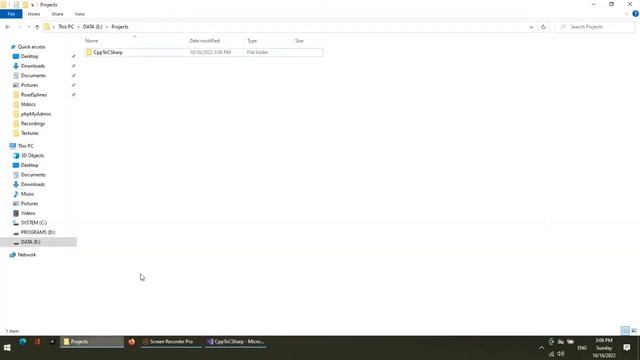Go up one folder level
Image resolution: width=640 pixels, height=360 pixels.
click(37, 27)
